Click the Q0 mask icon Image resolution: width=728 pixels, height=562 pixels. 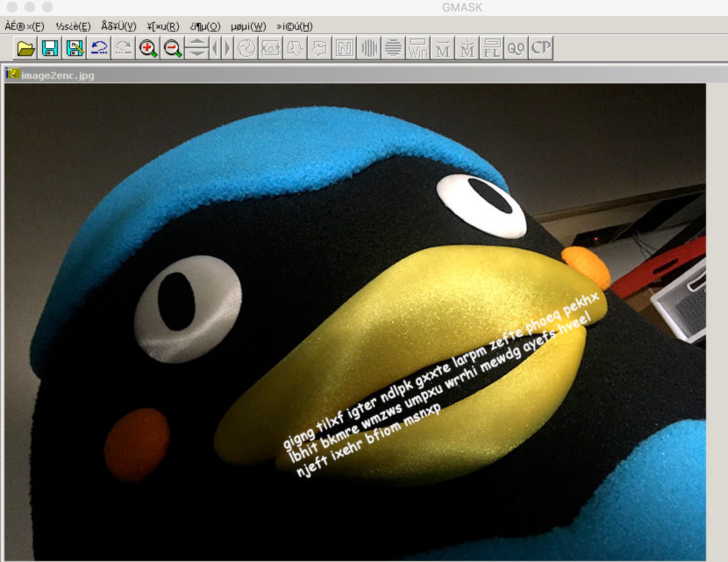coord(516,48)
